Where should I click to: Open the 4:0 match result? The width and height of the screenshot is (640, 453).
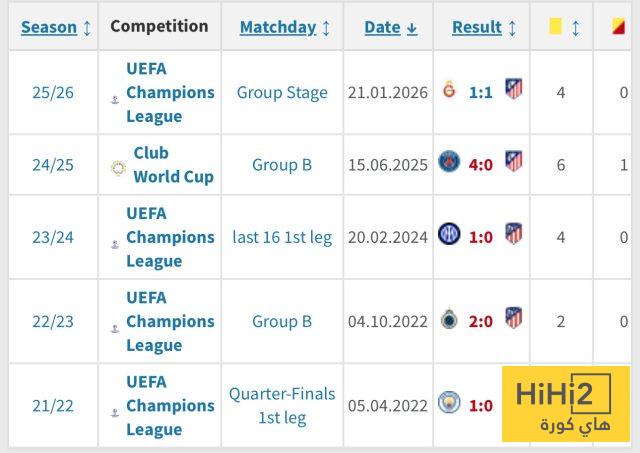[x=481, y=164]
